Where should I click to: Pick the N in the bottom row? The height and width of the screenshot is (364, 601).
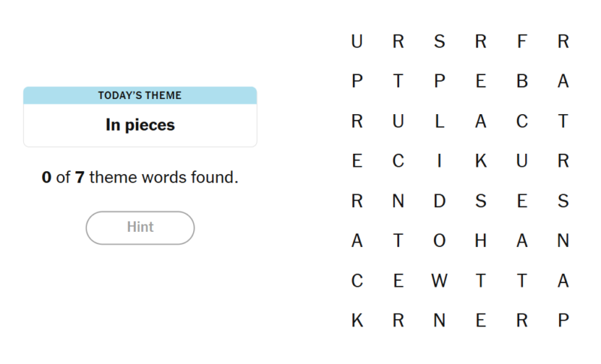[x=439, y=320]
